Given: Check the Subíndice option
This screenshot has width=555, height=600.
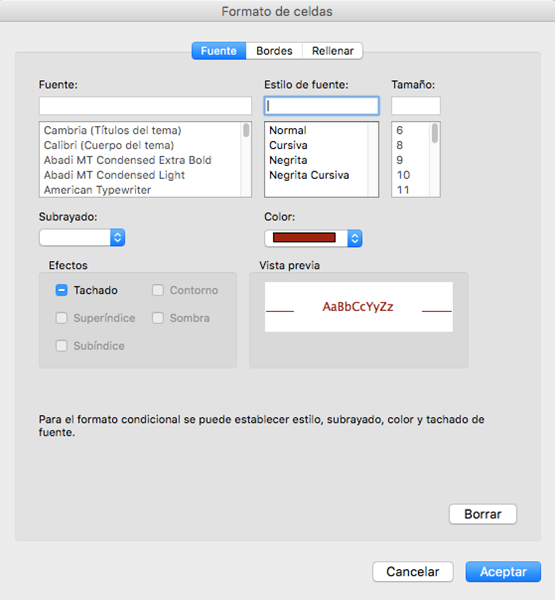Looking at the screenshot, I should point(61,346).
